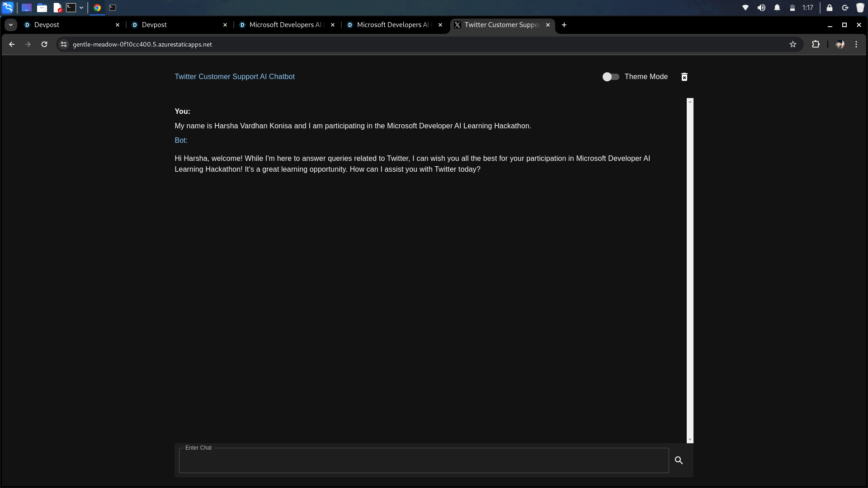Open the Twitter Customer Support AI Chatbot title link
The width and height of the screenshot is (868, 488).
pyautogui.click(x=234, y=77)
